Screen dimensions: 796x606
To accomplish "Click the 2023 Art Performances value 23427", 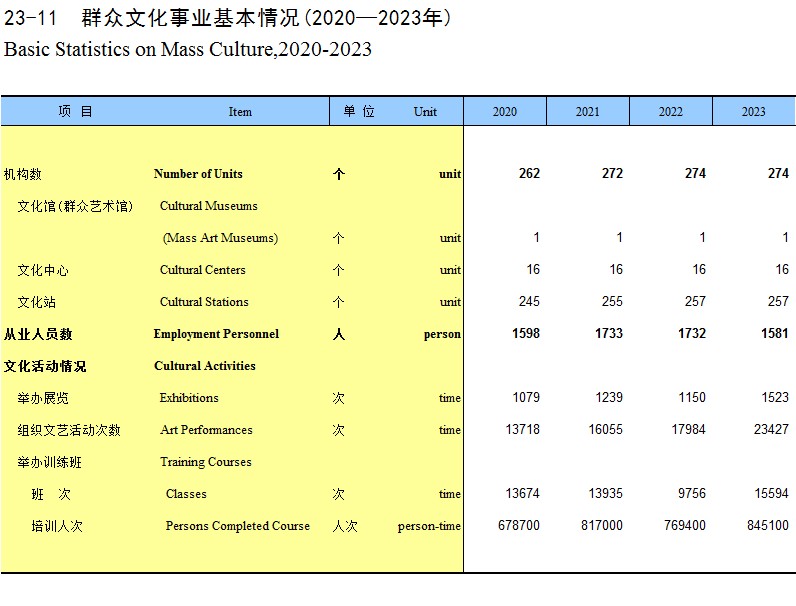I will [x=769, y=430].
